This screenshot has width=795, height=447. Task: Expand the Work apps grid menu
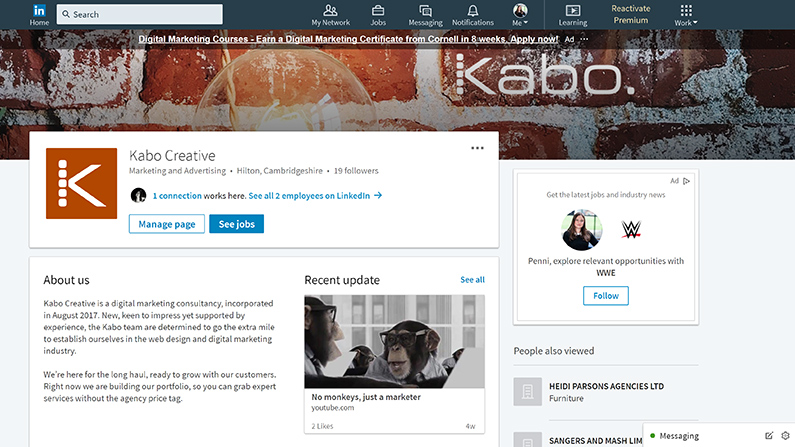click(x=686, y=15)
